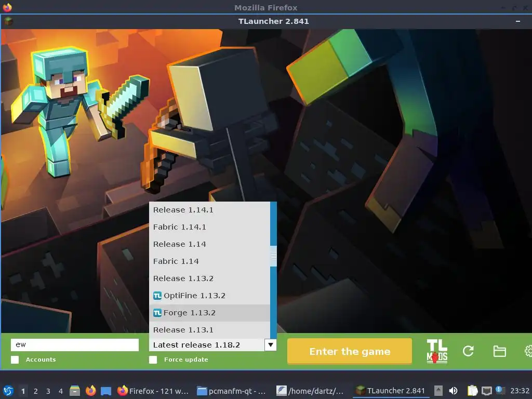Pick Release 1.13.2 version
Viewport: 532px width, 399px height.
(x=209, y=278)
